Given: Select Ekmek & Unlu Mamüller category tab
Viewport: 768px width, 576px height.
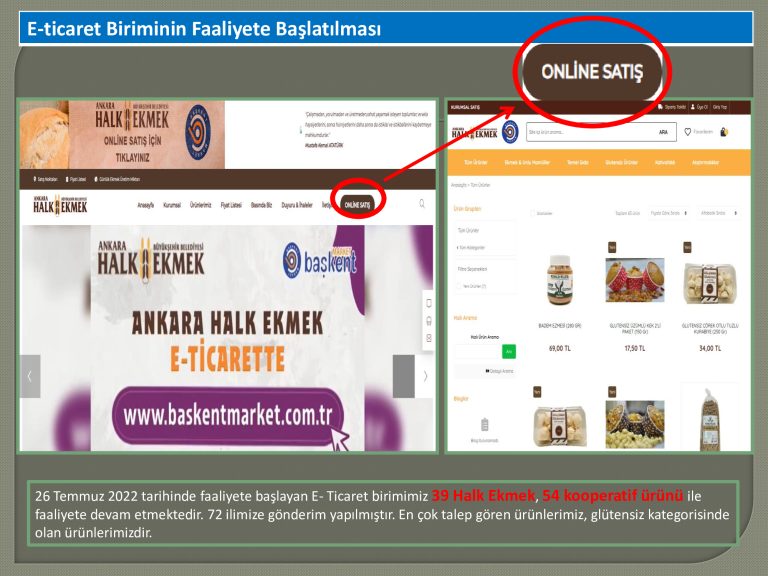Looking at the screenshot, I should tap(527, 162).
